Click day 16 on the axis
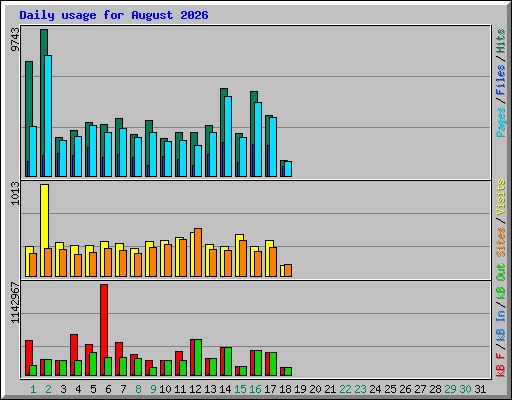Image resolution: width=512 pixels, height=400 pixels. (x=255, y=389)
